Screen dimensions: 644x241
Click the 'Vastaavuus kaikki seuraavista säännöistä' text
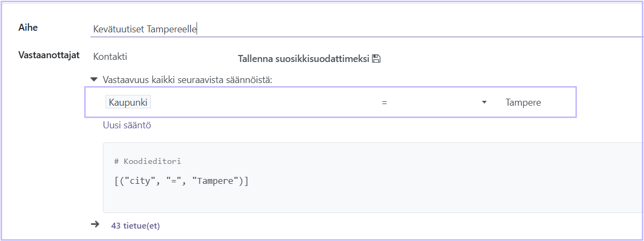tap(187, 80)
